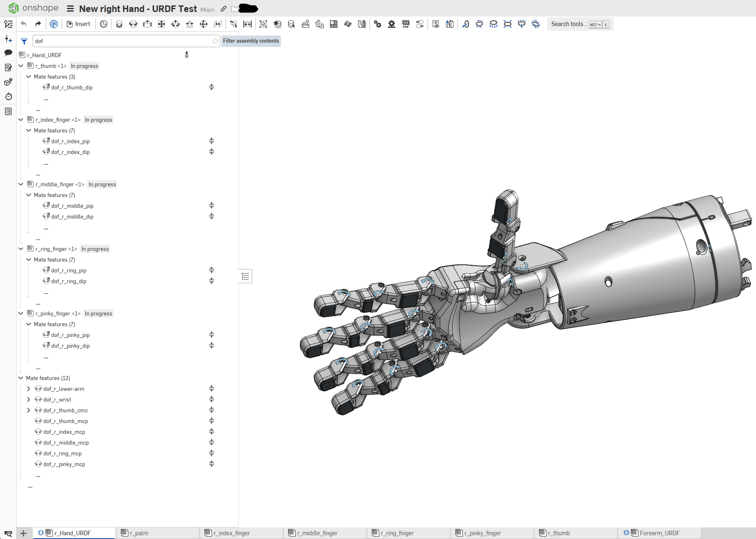The height and width of the screenshot is (539, 756).
Task: Toggle the instance list panel handle in viewport
Action: 246,276
